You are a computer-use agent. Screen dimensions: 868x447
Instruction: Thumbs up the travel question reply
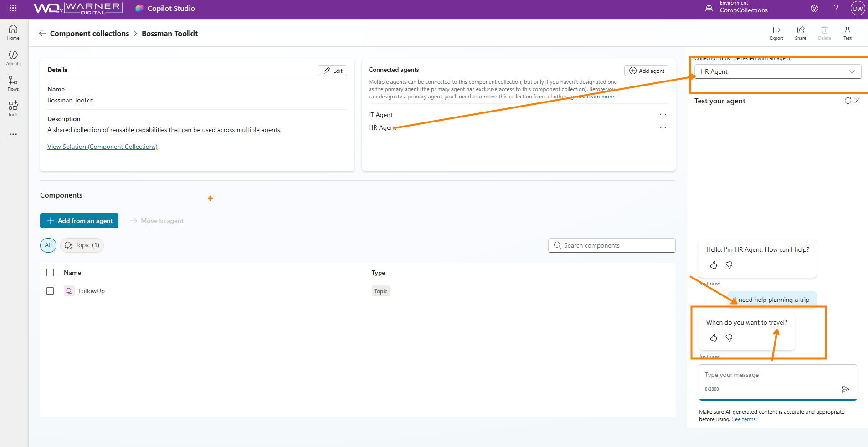[x=714, y=338]
